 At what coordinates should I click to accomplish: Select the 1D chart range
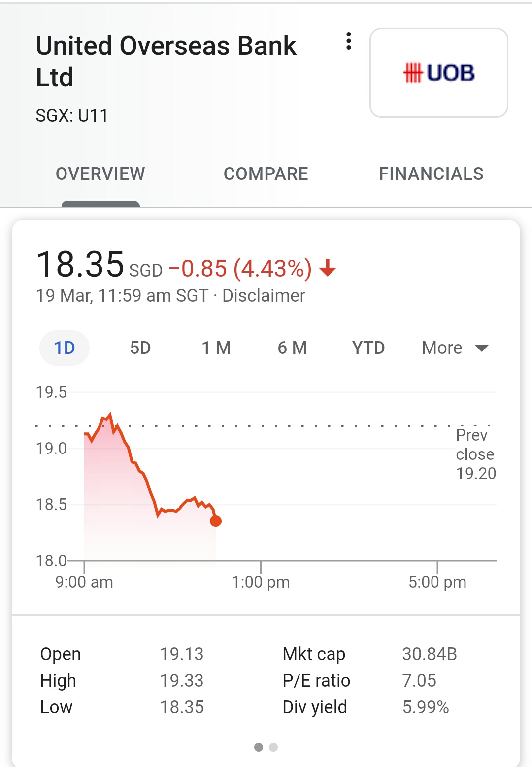pos(65,348)
